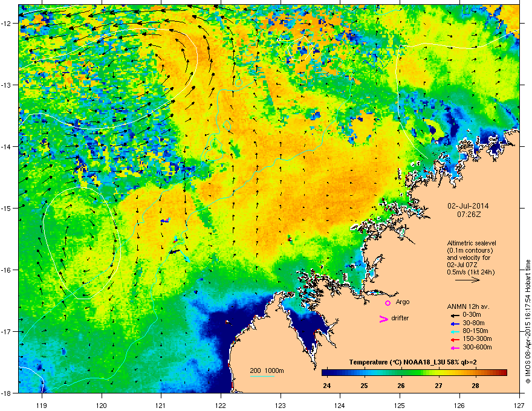Select the black 0-30m arrow legend symbol
532x411 pixels.
pos(455,316)
